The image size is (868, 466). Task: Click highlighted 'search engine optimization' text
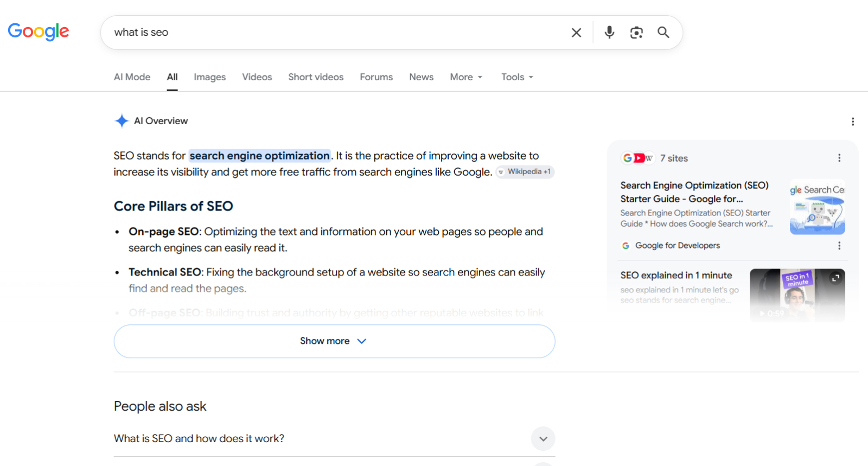[259, 156]
